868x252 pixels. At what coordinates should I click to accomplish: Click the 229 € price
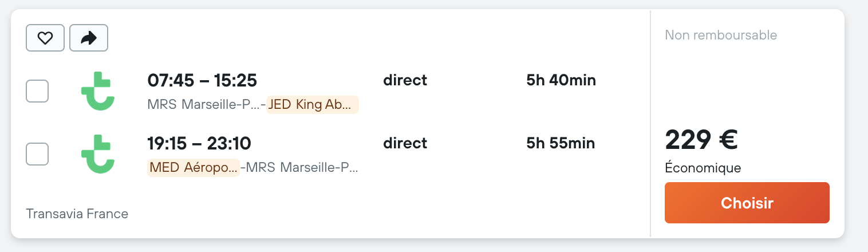coord(701,139)
